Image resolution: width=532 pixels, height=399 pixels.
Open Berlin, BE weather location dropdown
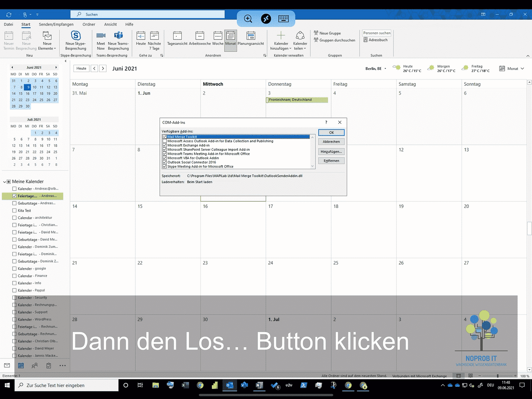point(376,69)
